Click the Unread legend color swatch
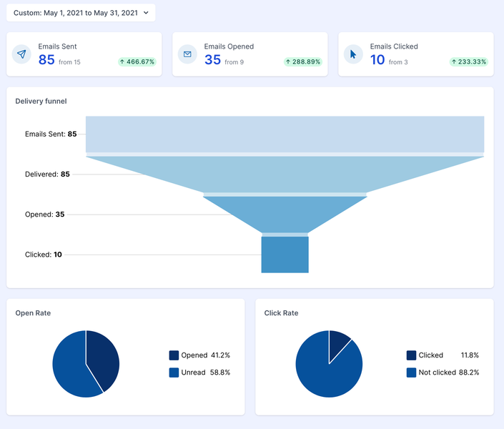 coord(174,373)
